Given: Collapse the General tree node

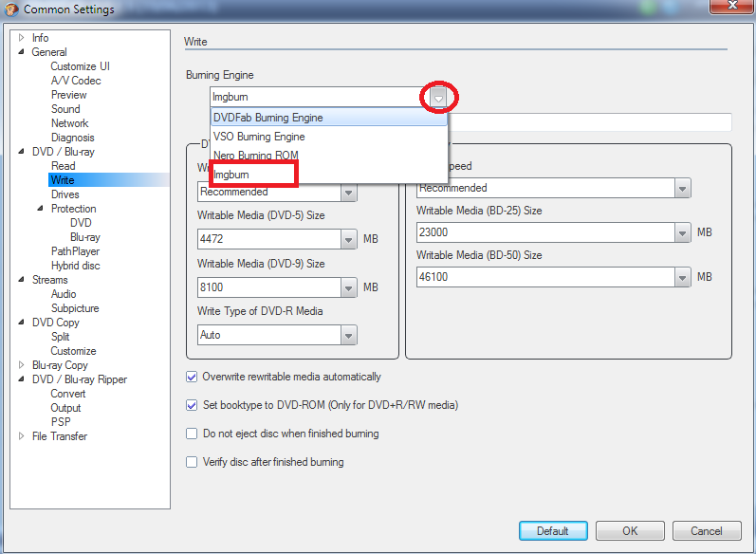Looking at the screenshot, I should point(21,51).
